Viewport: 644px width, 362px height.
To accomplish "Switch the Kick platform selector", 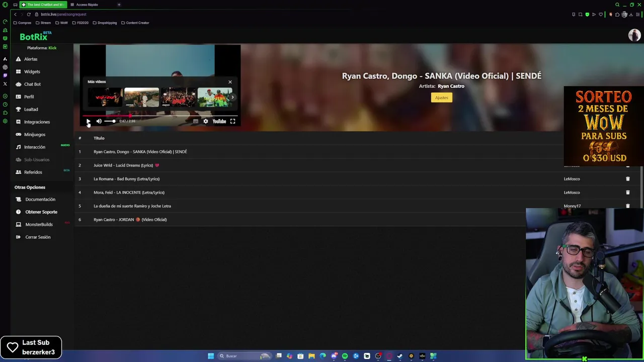I will 52,48.
